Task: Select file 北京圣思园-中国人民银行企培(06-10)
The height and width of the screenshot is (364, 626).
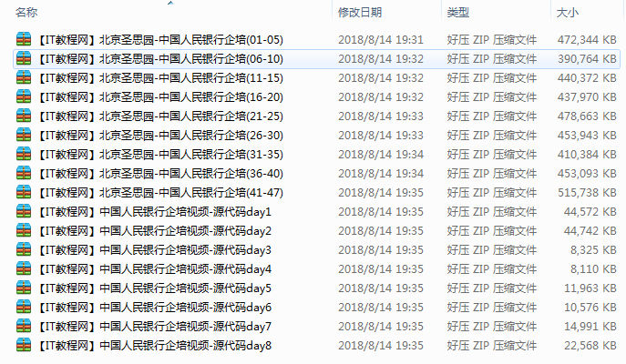Action: (159, 59)
